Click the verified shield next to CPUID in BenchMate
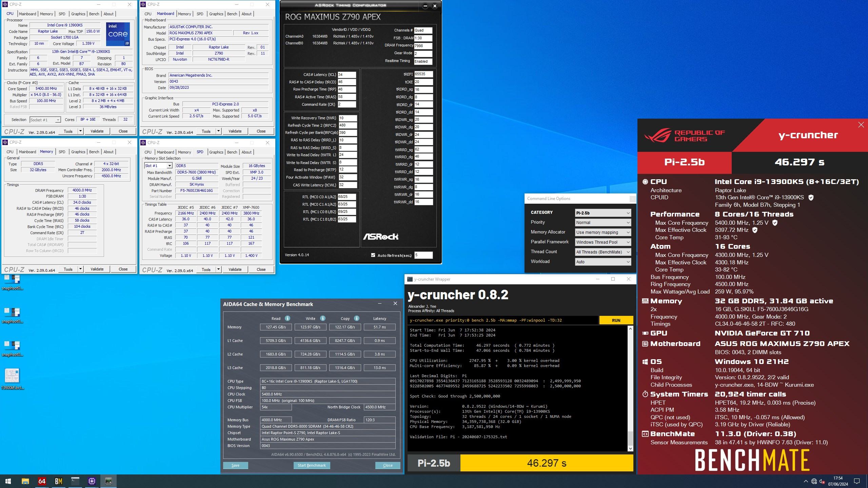Viewport: 868px width, 488px height. point(811,197)
